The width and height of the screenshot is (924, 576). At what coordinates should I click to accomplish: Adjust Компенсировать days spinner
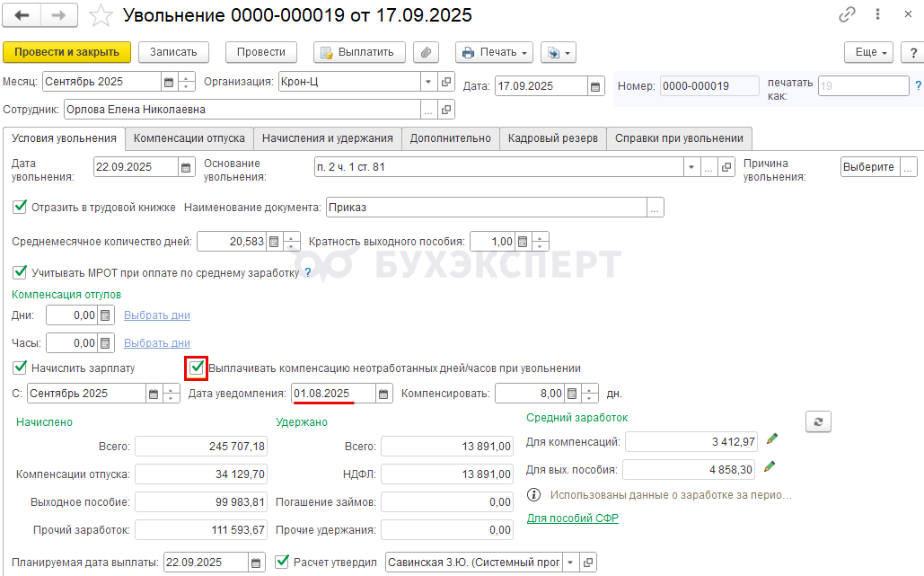[589, 394]
